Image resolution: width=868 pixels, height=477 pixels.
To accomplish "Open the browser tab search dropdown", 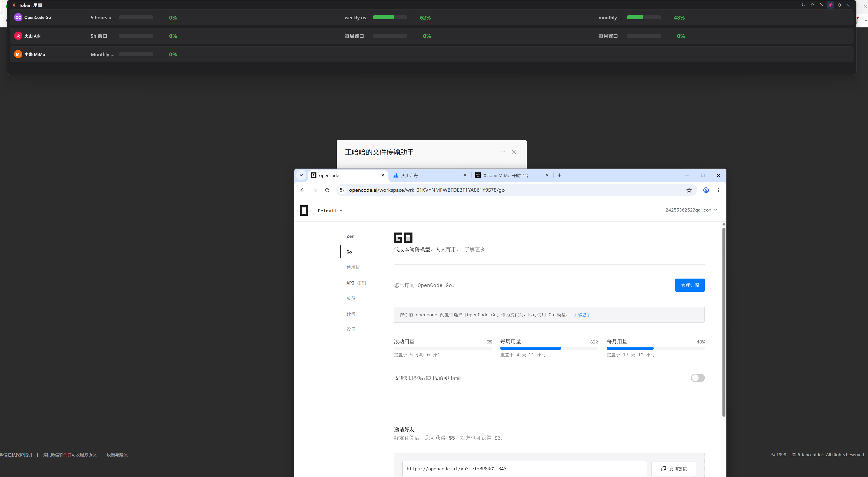I will (301, 175).
